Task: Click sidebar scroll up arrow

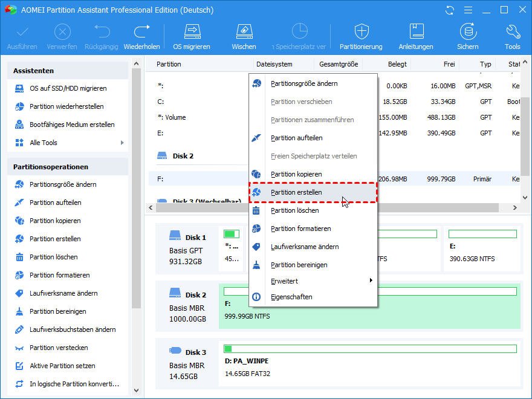Action: pos(137,63)
